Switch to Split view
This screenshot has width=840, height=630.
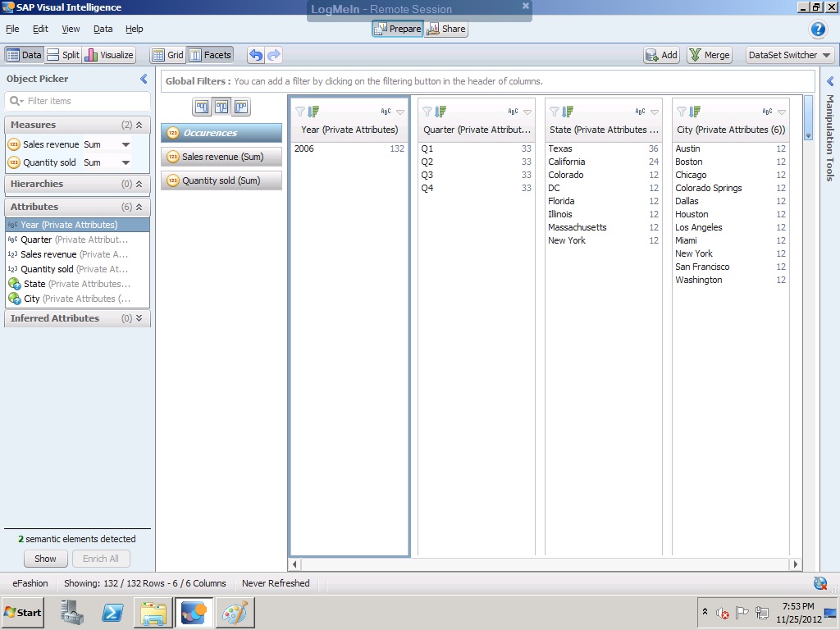point(62,55)
